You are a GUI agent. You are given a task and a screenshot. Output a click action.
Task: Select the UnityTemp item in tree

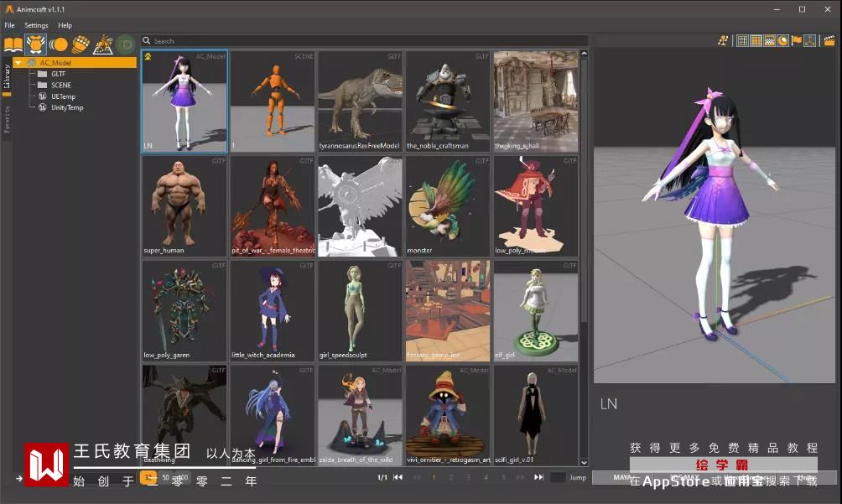tap(67, 107)
